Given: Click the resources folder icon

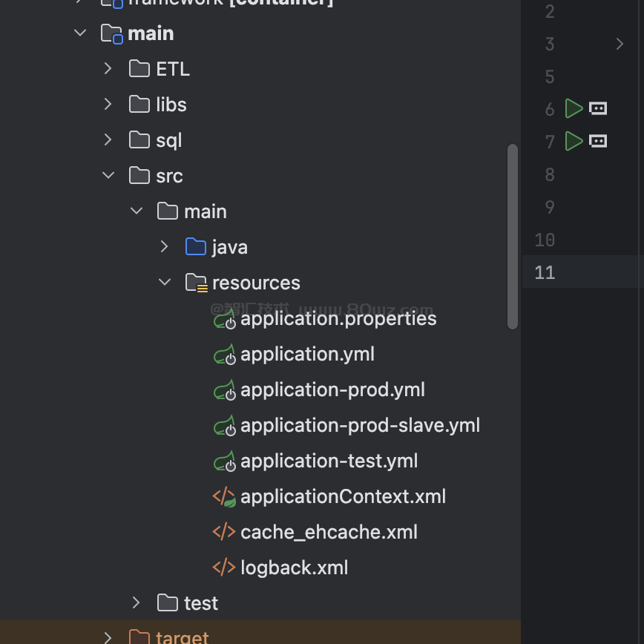Looking at the screenshot, I should [x=196, y=283].
